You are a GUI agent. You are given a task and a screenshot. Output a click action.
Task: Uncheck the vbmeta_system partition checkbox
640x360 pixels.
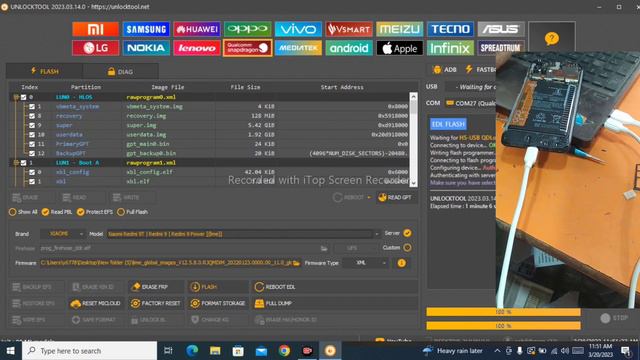[x=32, y=107]
